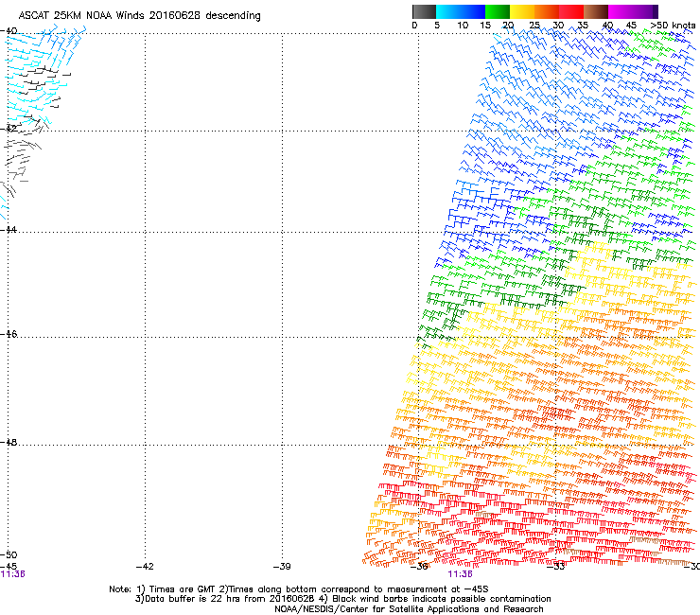Click the cyan-to-blue 5–15 knots legend gradient

coord(461,11)
